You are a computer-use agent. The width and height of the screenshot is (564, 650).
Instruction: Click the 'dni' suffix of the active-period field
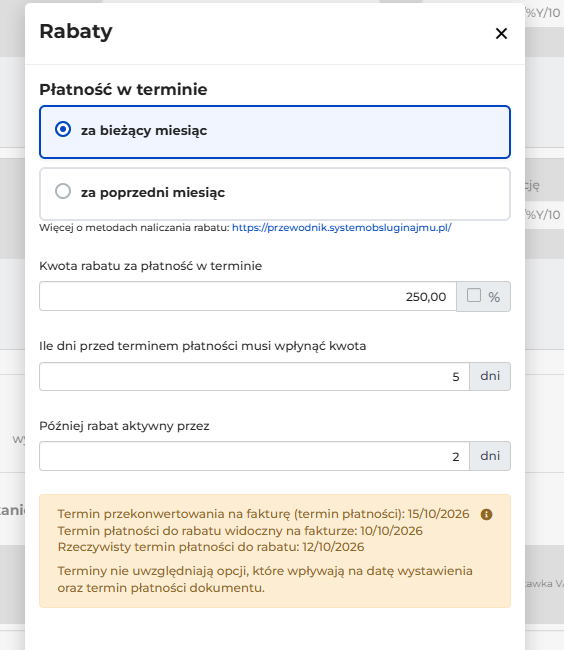pos(490,456)
